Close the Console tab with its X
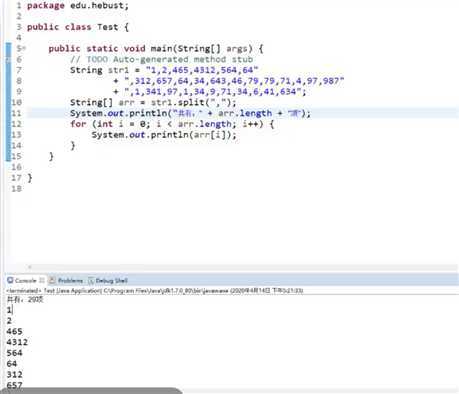 (x=42, y=280)
